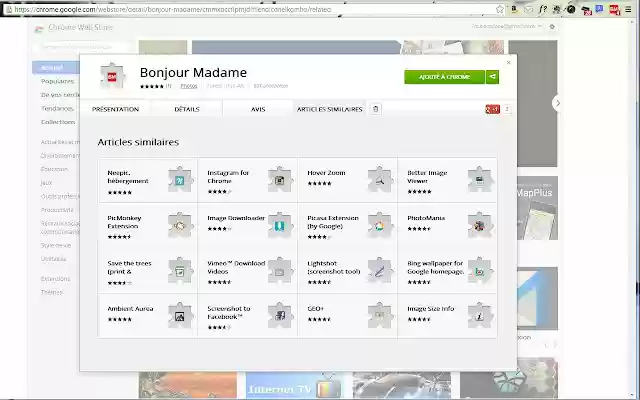Open the Image Size Info icon
This screenshot has width=640, height=400.
tap(480, 315)
